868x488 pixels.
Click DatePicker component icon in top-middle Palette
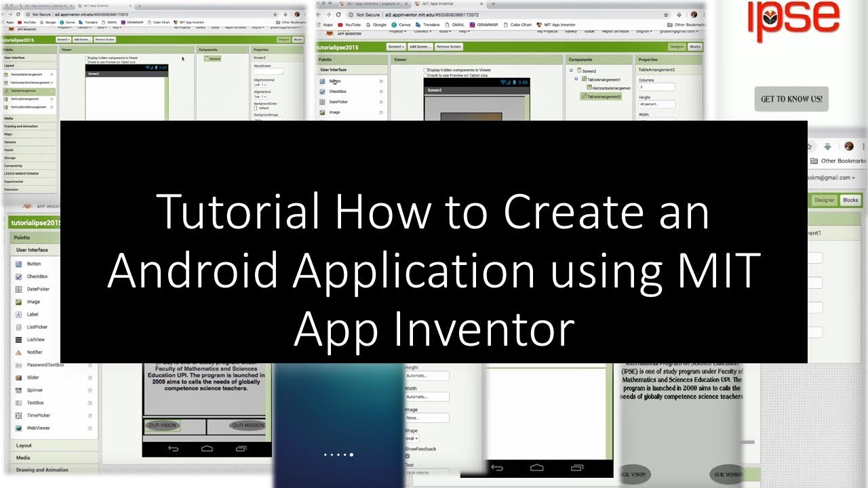coord(323,102)
